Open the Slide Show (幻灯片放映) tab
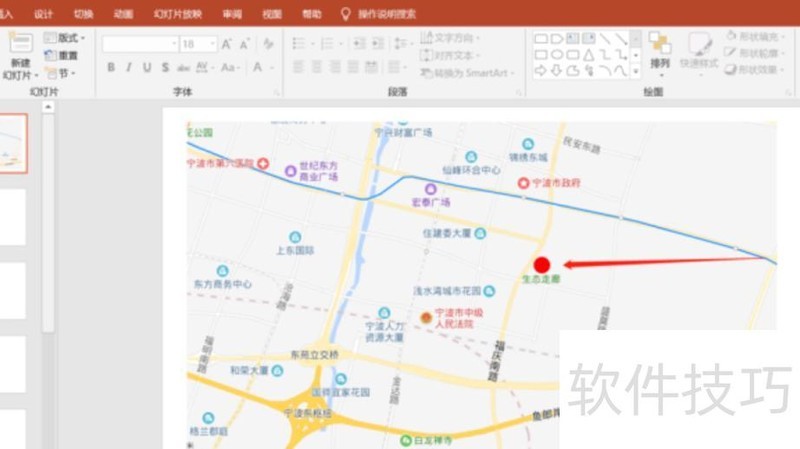Viewport: 800px width, 449px height. click(x=178, y=14)
